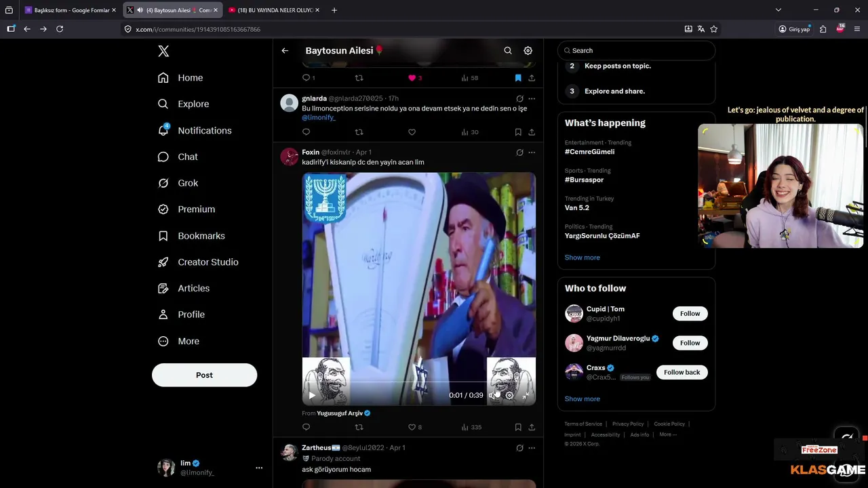Screen dimensions: 868x488
Task: Search within the Baytosun Ailesi community
Action: [x=508, y=51]
